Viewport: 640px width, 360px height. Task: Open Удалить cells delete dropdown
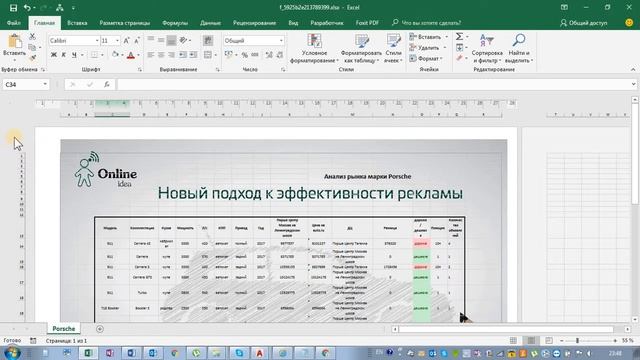(428, 48)
